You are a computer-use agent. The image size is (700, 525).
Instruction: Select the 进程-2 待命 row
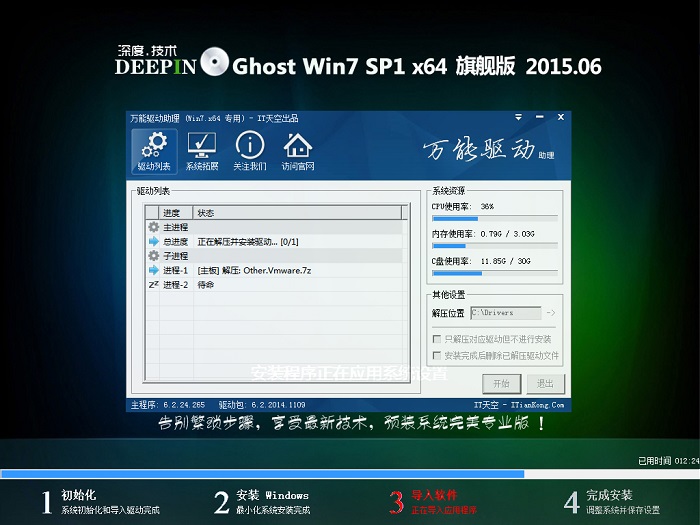274,284
